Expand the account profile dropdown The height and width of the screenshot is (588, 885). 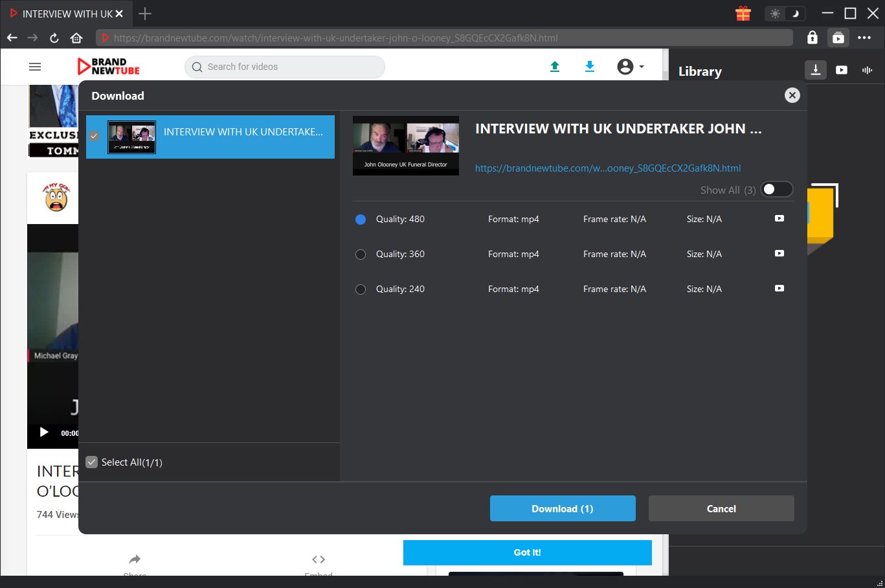(630, 67)
